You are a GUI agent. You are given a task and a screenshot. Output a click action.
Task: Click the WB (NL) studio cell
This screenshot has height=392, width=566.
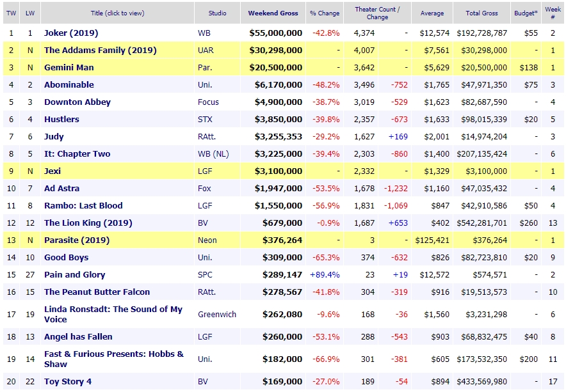(x=213, y=154)
